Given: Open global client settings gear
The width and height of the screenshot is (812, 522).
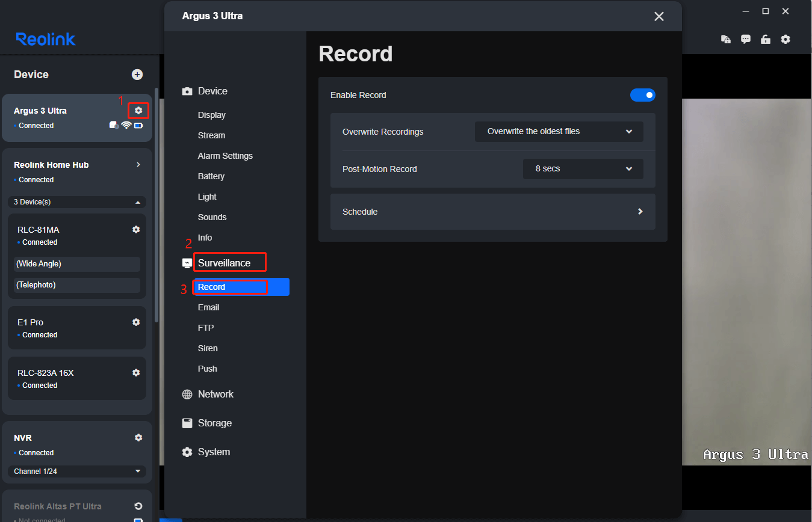Looking at the screenshot, I should [786, 39].
